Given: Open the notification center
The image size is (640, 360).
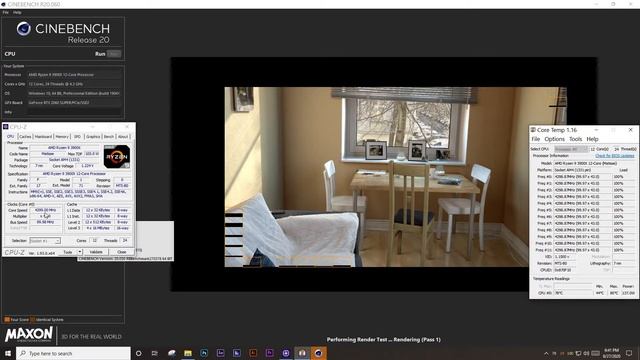Looking at the screenshot, I should click(x=629, y=353).
